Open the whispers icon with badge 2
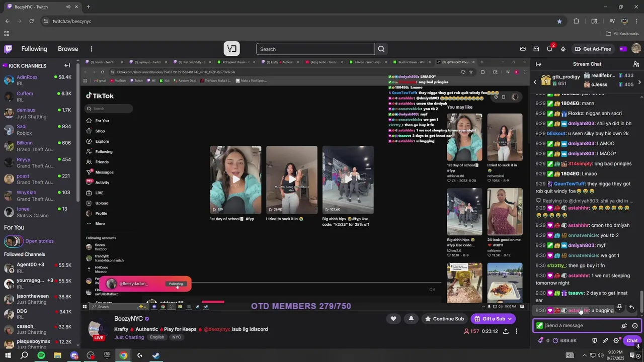This screenshot has height=362, width=644. click(550, 49)
